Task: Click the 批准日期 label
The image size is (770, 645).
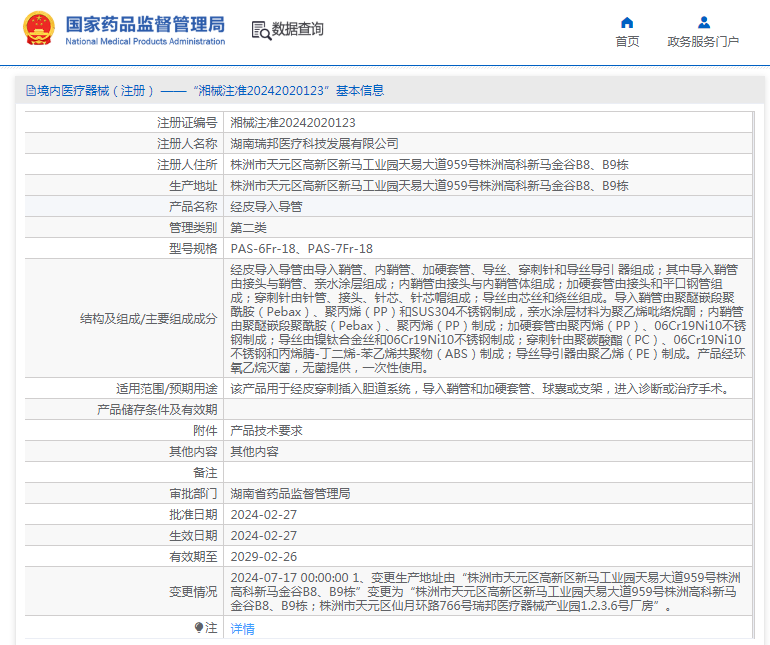Action: point(193,514)
